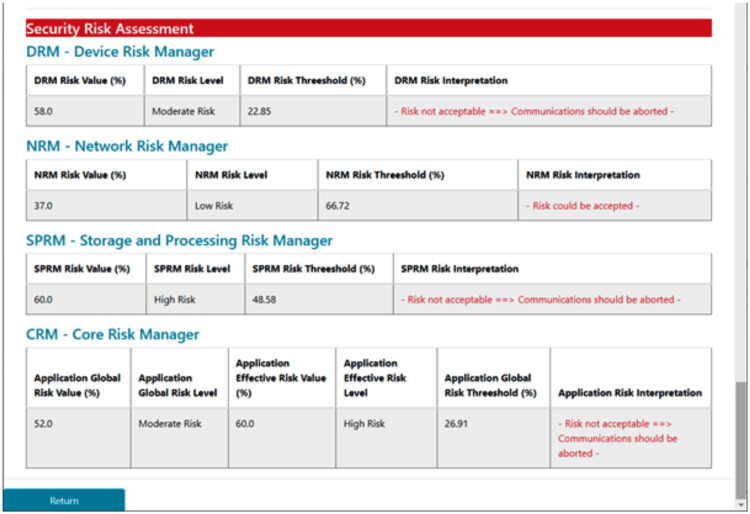The image size is (750, 514).
Task: Click the scrollbar down arrow
Action: 742,505
